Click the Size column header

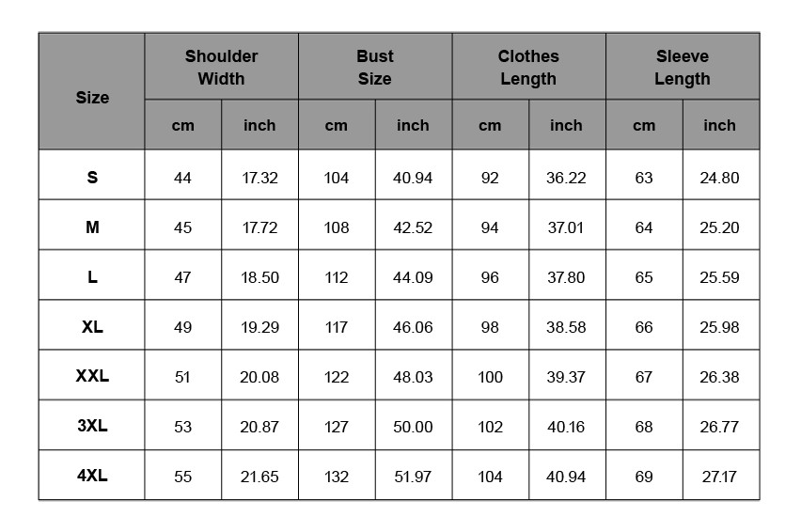(x=92, y=92)
